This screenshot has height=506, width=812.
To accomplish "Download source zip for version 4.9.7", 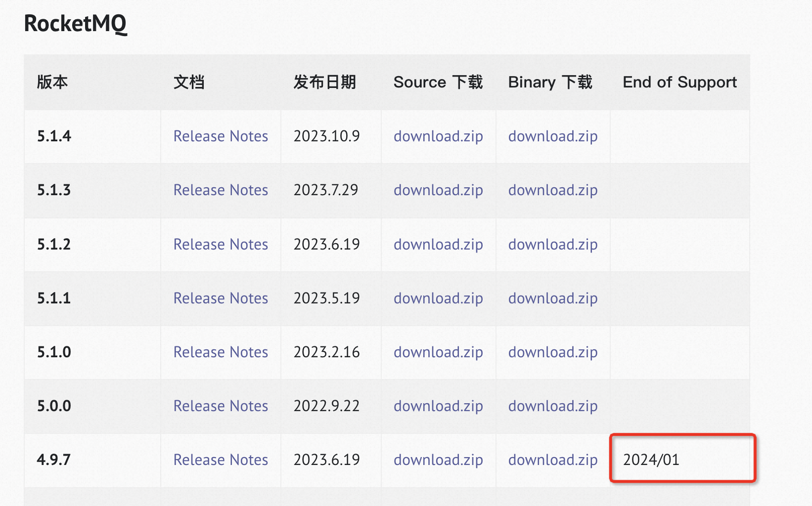I will coord(438,460).
